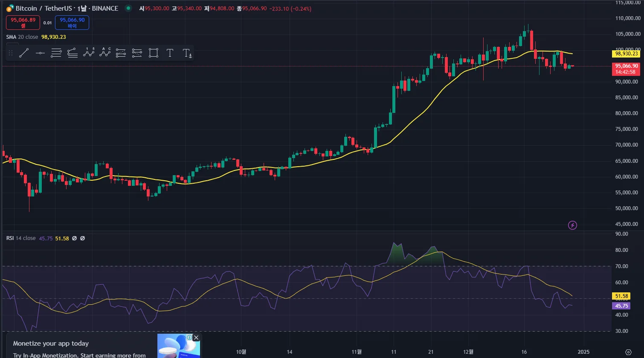Click the ad image thumbnail
Viewport: 644px width, 358px height.
[x=178, y=346]
